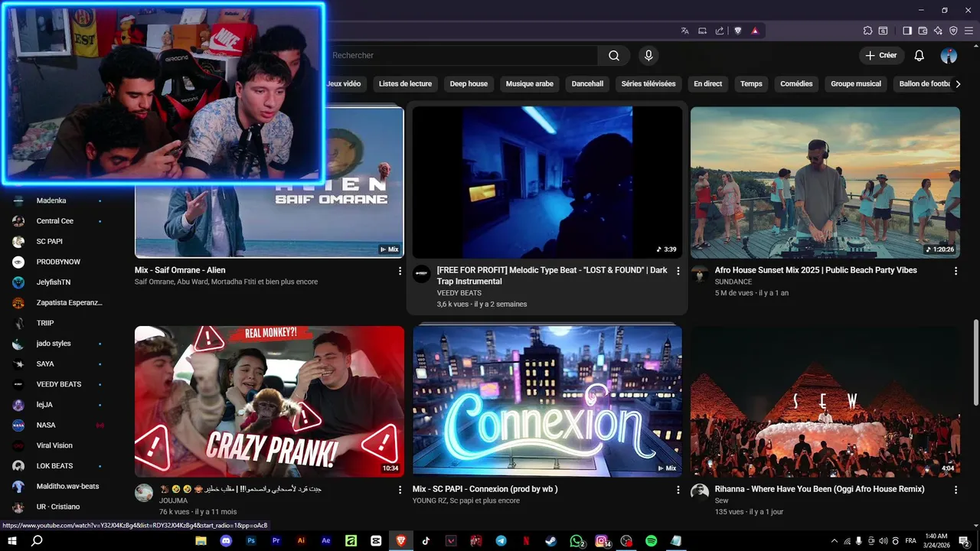Image resolution: width=980 pixels, height=551 pixels.
Task: Open Brave Leo AI sparkle icon
Action: coord(938,31)
